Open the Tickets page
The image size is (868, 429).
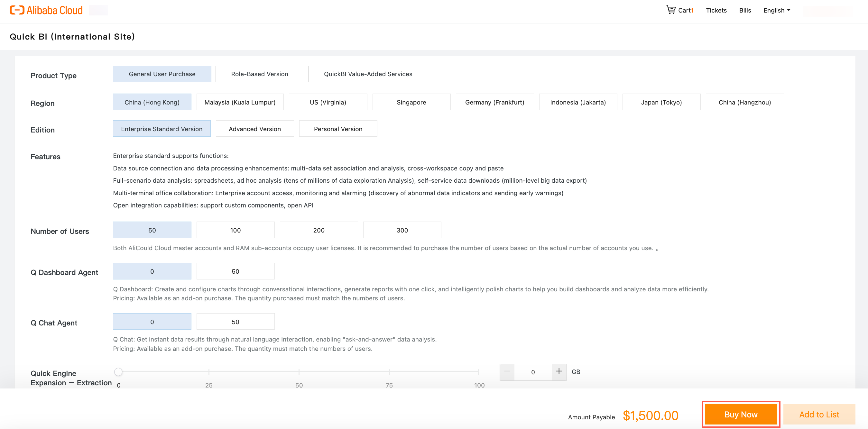(x=716, y=10)
